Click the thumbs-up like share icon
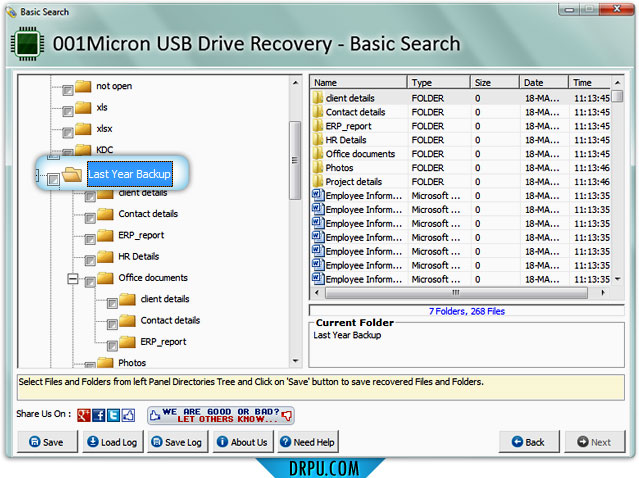Screen dimensions: 639x478 pos(128,415)
